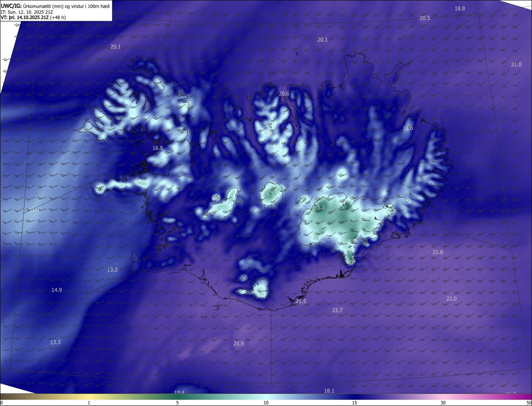Click the 11.6 value label
The image size is (532, 406).
tap(408, 128)
